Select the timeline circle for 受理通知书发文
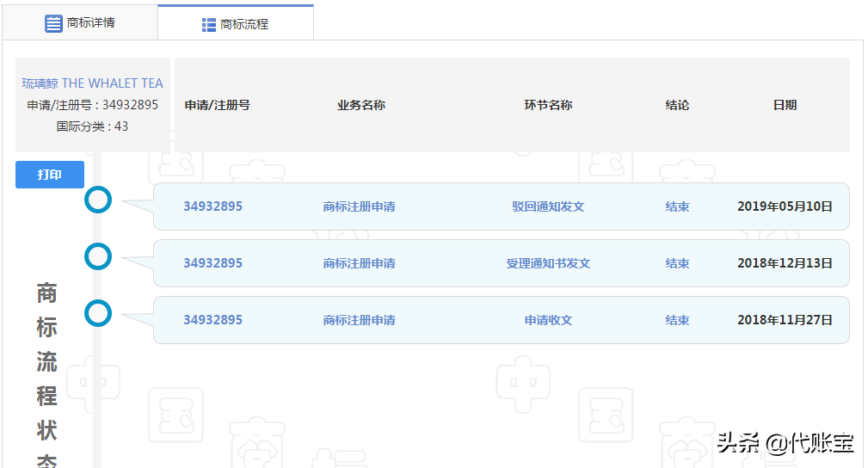The width and height of the screenshot is (868, 468). click(98, 256)
